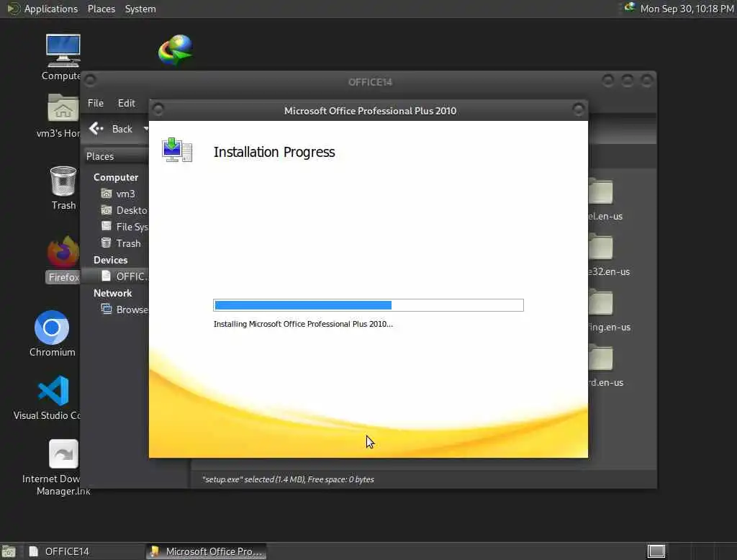The image size is (737, 560).
Task: Click the installer computer icon beside Installation Progress
Action: [177, 150]
